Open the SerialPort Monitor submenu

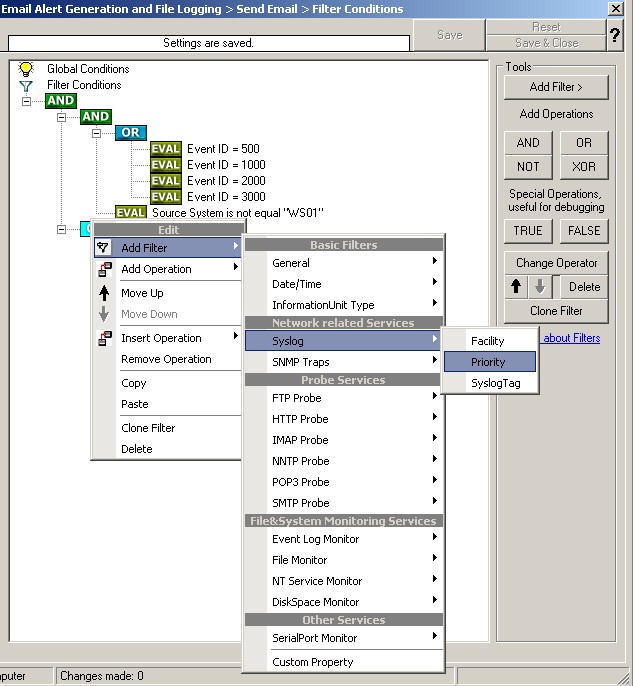point(344,637)
